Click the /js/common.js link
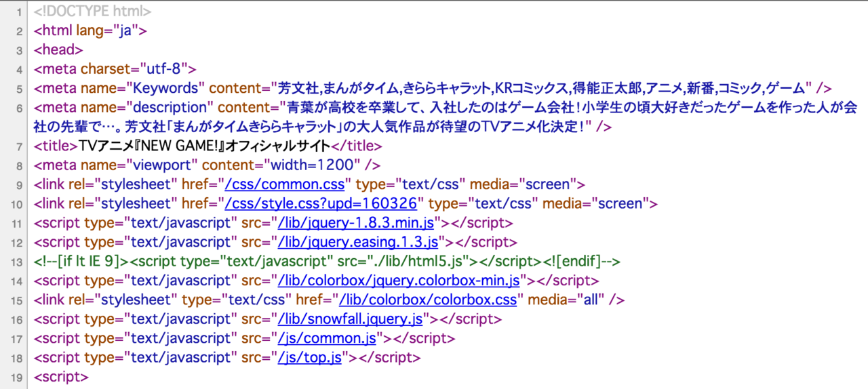Screen dimensions: 868x389 (x=327, y=339)
